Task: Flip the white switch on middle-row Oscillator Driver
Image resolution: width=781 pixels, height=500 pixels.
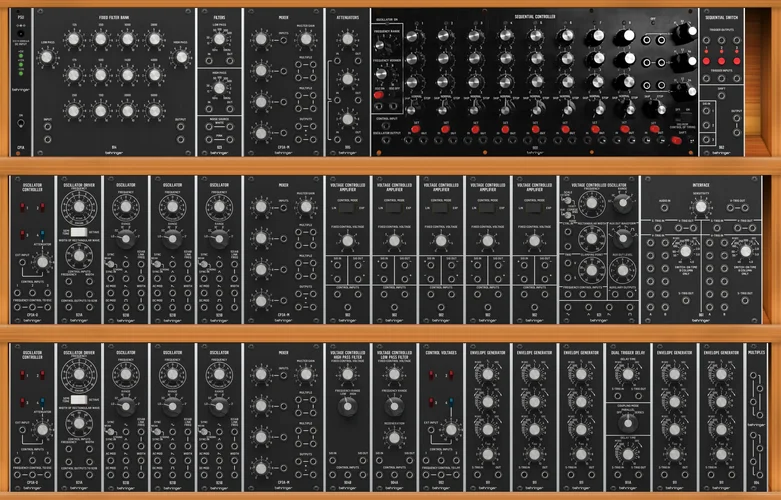Action: tap(79, 232)
